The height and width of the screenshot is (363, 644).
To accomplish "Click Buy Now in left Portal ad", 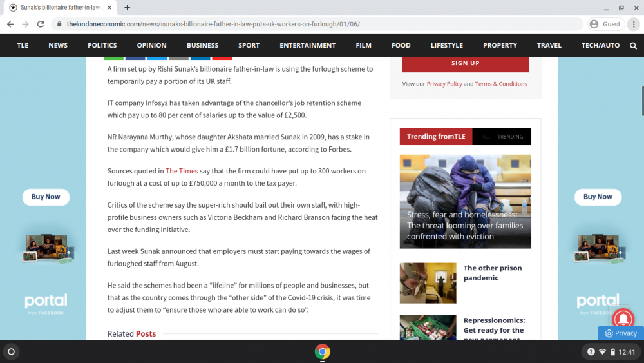I will (x=46, y=197).
